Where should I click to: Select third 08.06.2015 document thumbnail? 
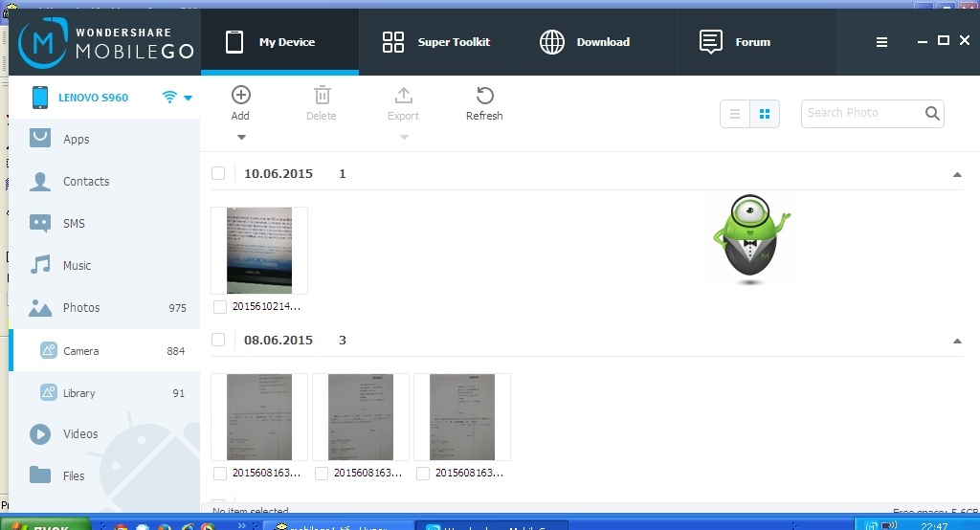point(462,417)
